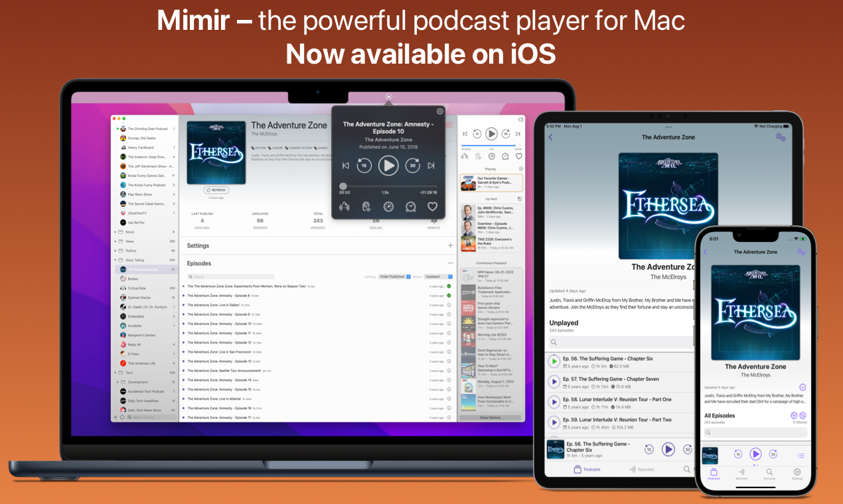Skip forward 30 seconds in the popover player
Screen dimensions: 843x504
tap(413, 166)
